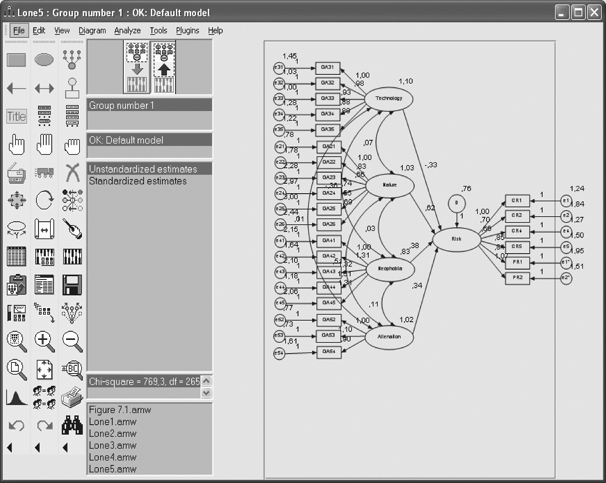Click the redo arrow icon
Image resolution: width=606 pixels, height=483 pixels.
pyautogui.click(x=44, y=425)
